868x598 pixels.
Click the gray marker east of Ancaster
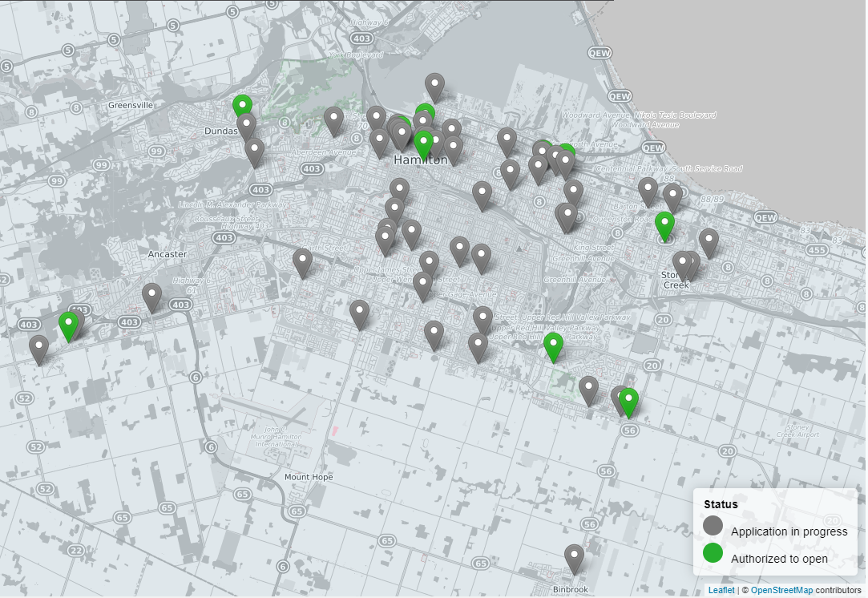tap(302, 262)
